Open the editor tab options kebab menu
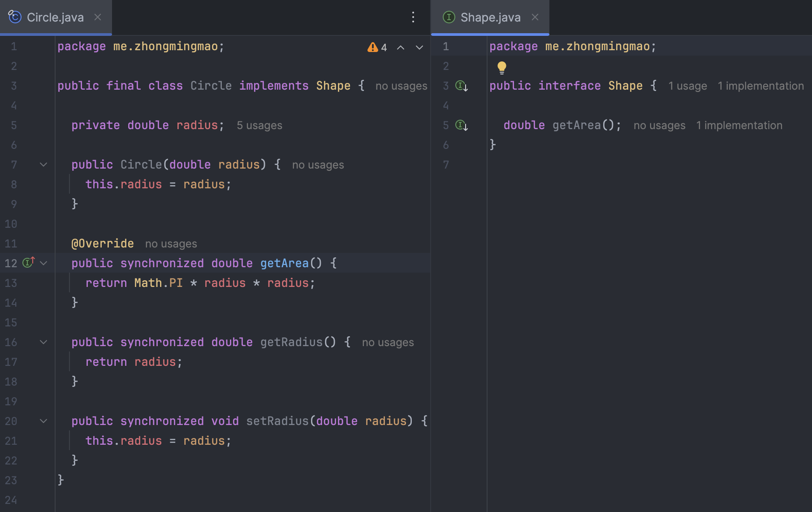The image size is (812, 512). [x=413, y=17]
